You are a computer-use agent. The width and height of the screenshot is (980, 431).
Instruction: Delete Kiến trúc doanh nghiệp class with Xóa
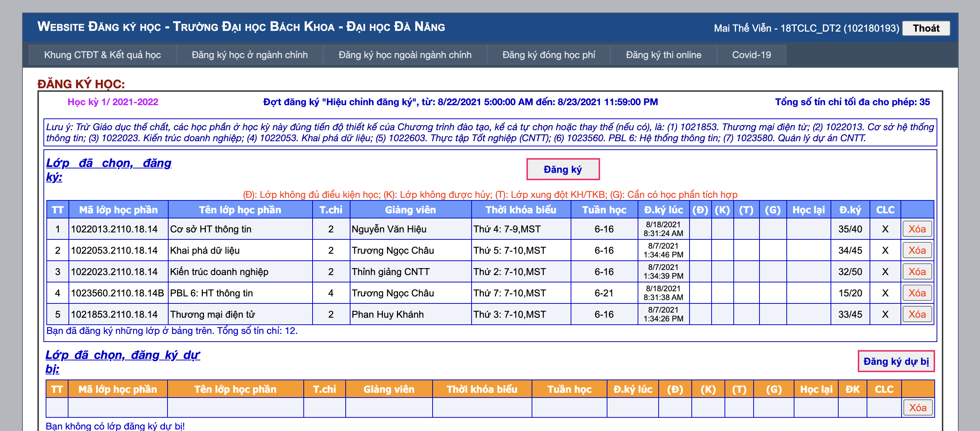[917, 271]
